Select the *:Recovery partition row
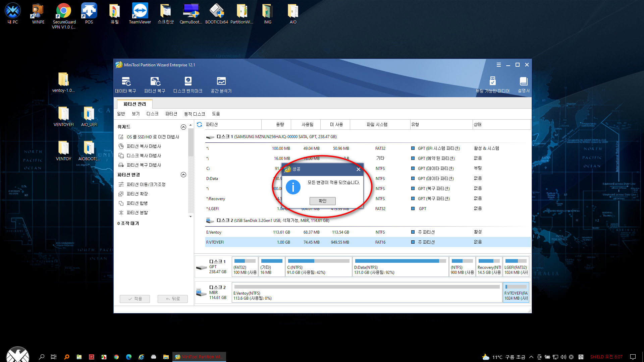Screen dimensions: 644x362 click(368, 198)
